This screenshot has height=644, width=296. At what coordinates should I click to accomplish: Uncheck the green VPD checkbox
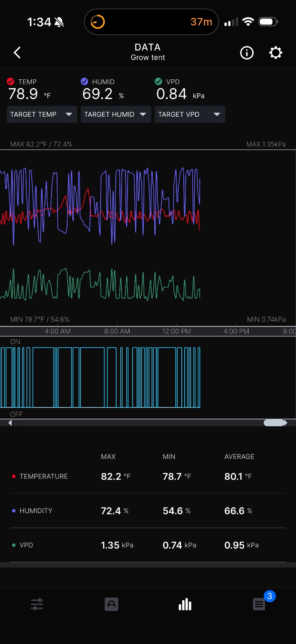(x=158, y=81)
